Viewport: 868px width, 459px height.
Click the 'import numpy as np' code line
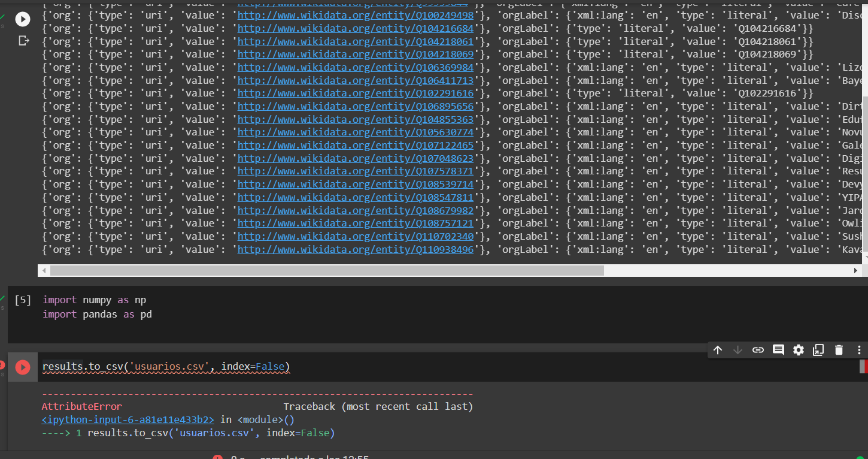[95, 300]
